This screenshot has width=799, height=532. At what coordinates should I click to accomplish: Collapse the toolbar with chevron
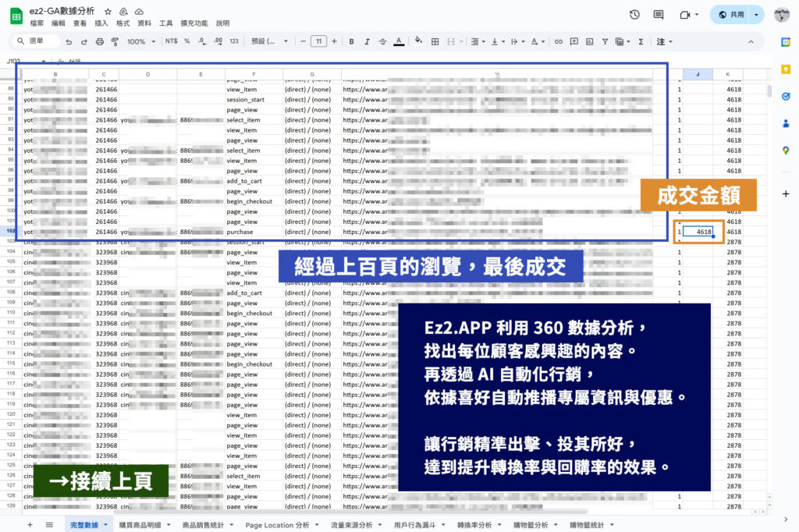coord(751,42)
